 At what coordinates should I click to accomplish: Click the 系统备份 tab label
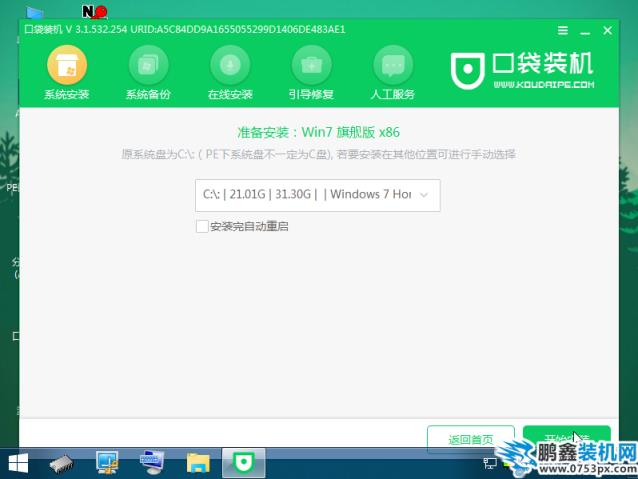click(148, 95)
